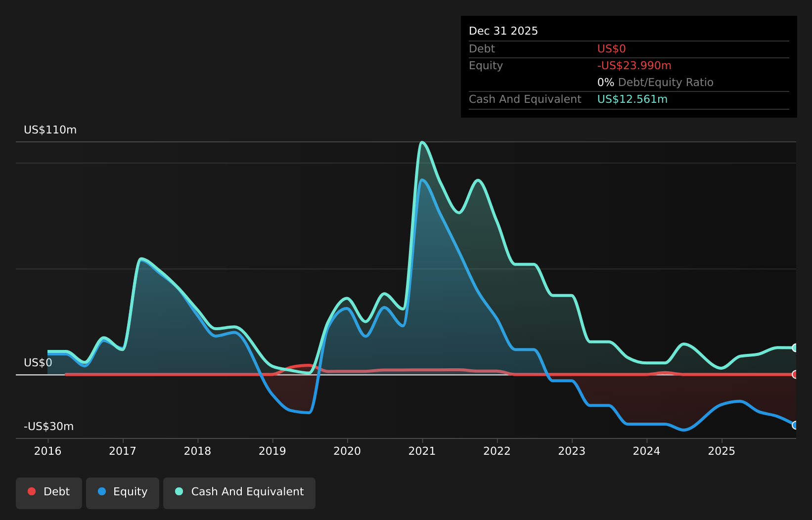Viewport: 812px width, 520px height.
Task: Click the Equity value -US$23.990m in tooltip
Action: (x=634, y=66)
